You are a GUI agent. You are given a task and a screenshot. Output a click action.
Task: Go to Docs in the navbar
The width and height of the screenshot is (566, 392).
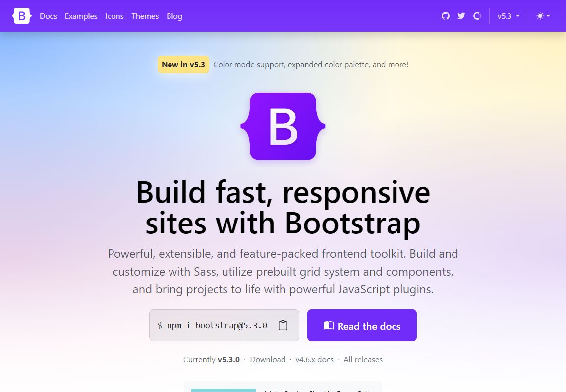click(x=49, y=16)
